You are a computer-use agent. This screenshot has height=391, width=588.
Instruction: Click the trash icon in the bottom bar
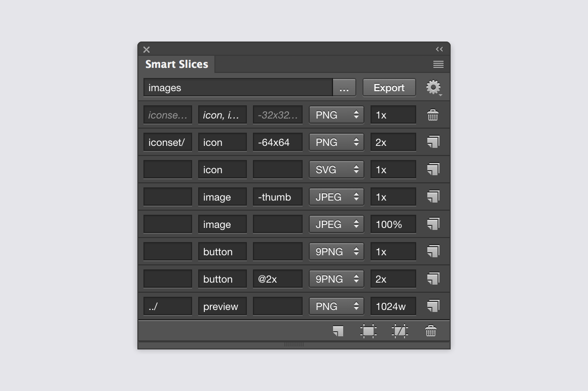(430, 331)
